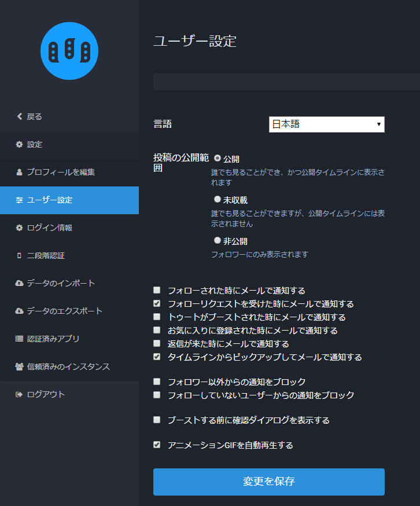This screenshot has width=420, height=506.
Task: Check フォロワー以外からの通知をブロック checkbox
Action: [157, 382]
